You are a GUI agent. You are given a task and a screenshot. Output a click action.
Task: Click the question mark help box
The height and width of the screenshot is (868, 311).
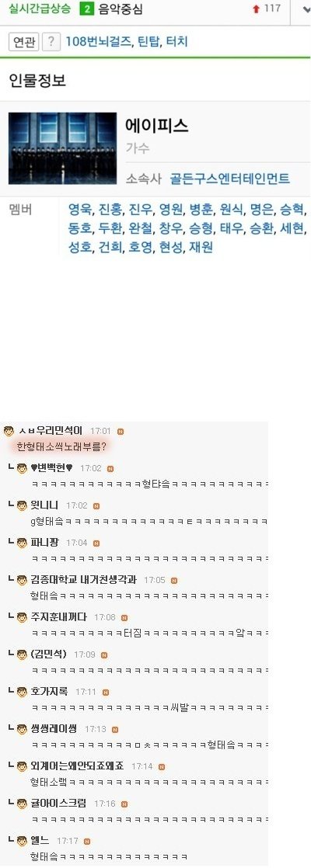tap(51, 41)
